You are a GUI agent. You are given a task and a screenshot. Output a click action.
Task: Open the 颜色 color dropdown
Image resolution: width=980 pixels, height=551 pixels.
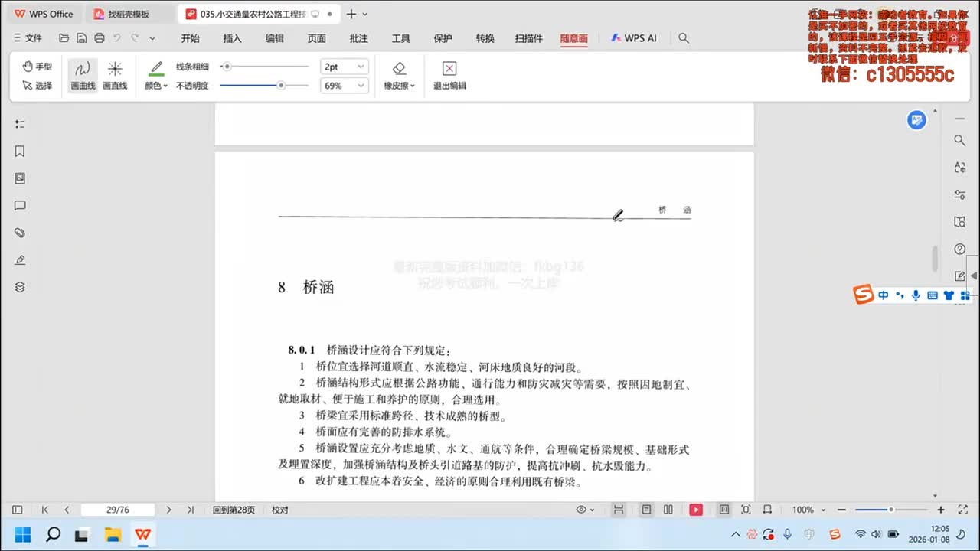(x=156, y=86)
